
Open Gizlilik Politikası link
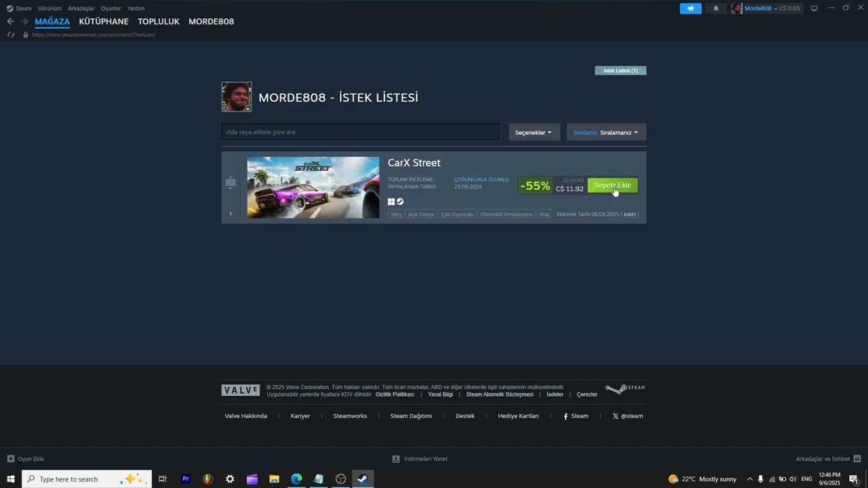coord(395,394)
